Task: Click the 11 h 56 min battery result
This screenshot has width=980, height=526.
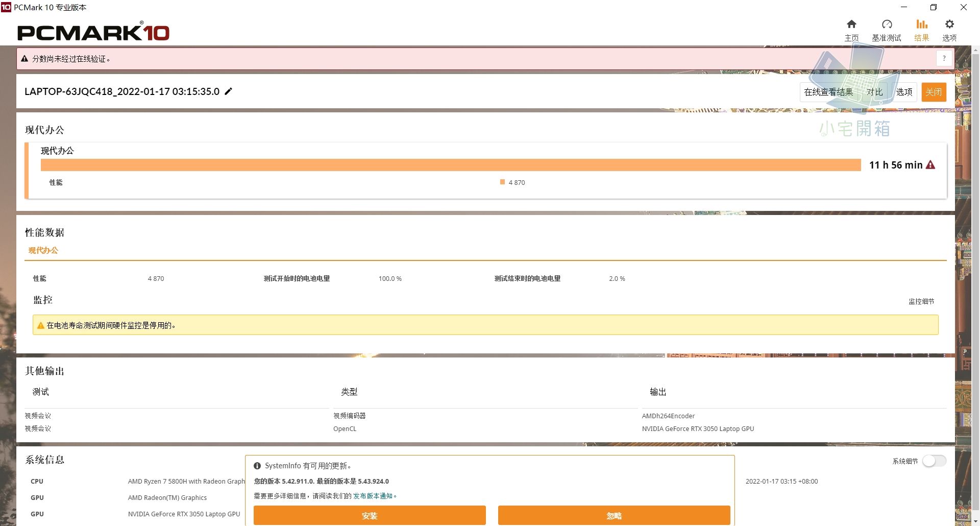Action: coord(896,165)
